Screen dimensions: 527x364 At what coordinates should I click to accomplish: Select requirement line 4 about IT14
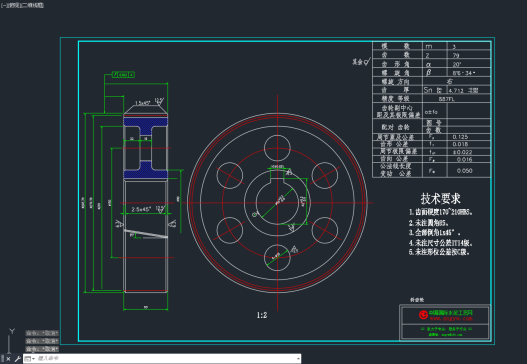441,242
